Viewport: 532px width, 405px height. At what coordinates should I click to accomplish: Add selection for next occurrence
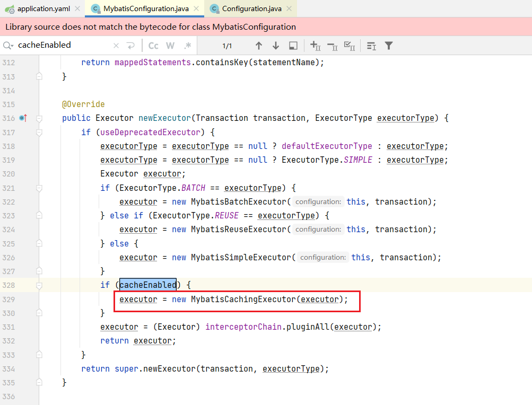[x=316, y=46]
